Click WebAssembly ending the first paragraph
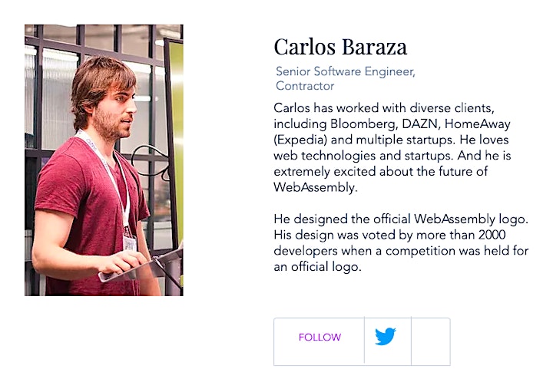Viewport: 553px width, 392px height. point(316,187)
